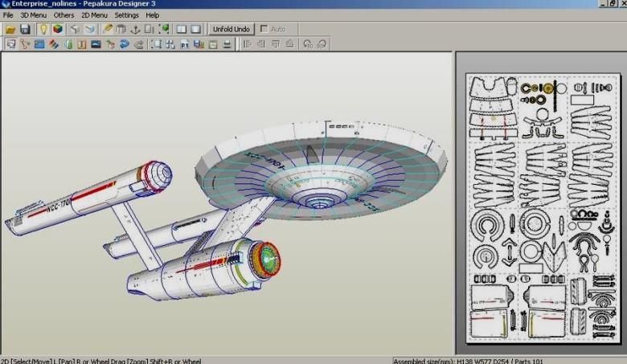Viewport: 627px width, 364px height.
Task: Click the align-bottom icon in alignment group
Action: pyautogui.click(x=290, y=44)
